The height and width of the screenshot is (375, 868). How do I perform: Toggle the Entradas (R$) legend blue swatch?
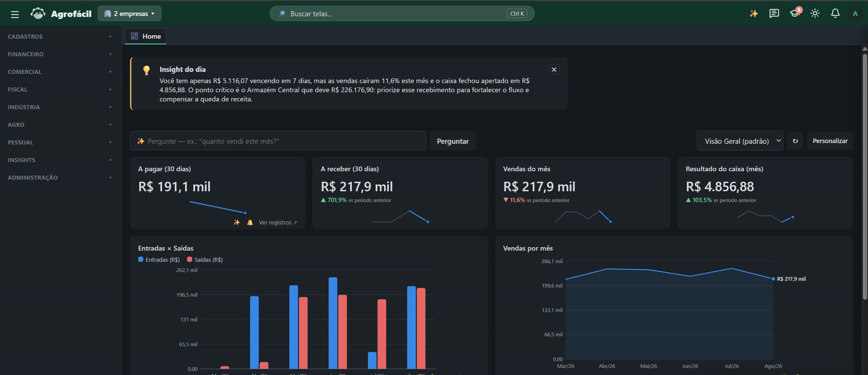[x=141, y=259]
